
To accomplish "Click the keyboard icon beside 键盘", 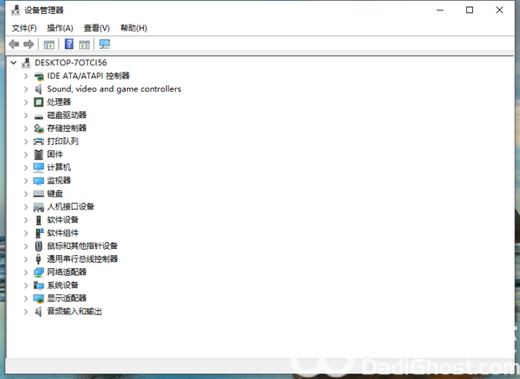I will coord(39,194).
